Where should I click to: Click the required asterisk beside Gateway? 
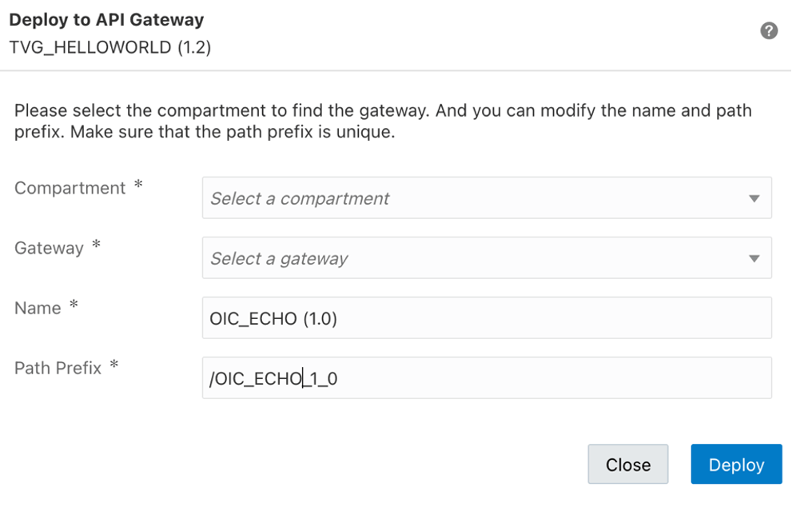click(x=96, y=246)
